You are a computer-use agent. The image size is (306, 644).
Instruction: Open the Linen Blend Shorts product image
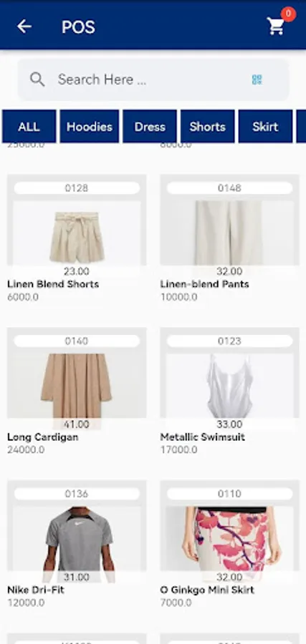(77, 233)
